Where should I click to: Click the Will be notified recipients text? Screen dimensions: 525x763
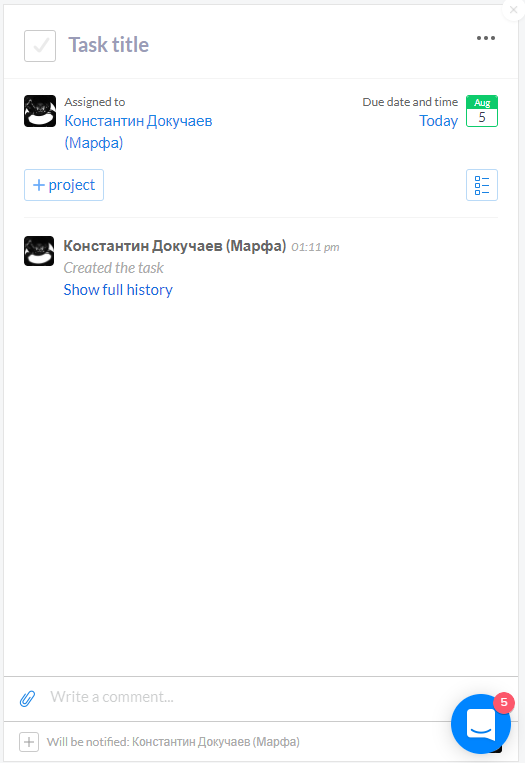coord(173,742)
